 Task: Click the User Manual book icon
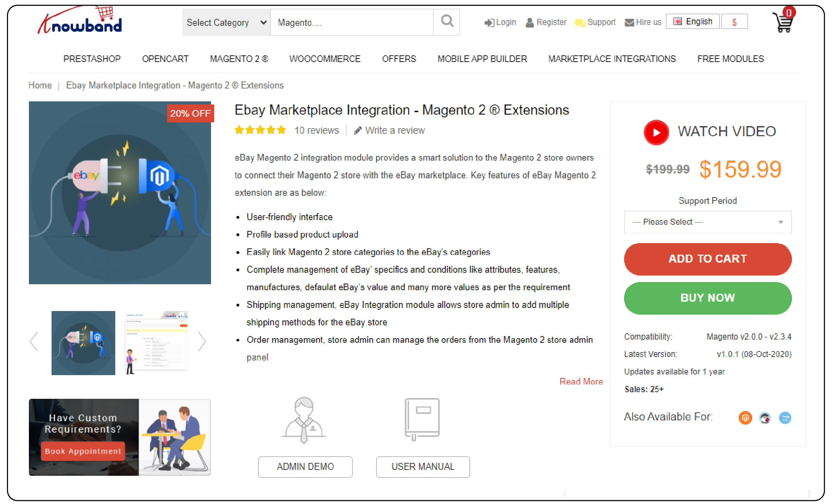422,419
